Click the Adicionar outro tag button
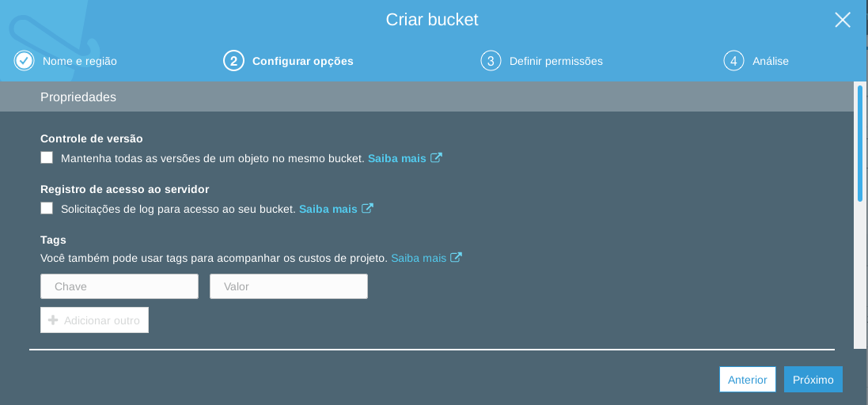Viewport: 868px width, 405px height. point(95,320)
